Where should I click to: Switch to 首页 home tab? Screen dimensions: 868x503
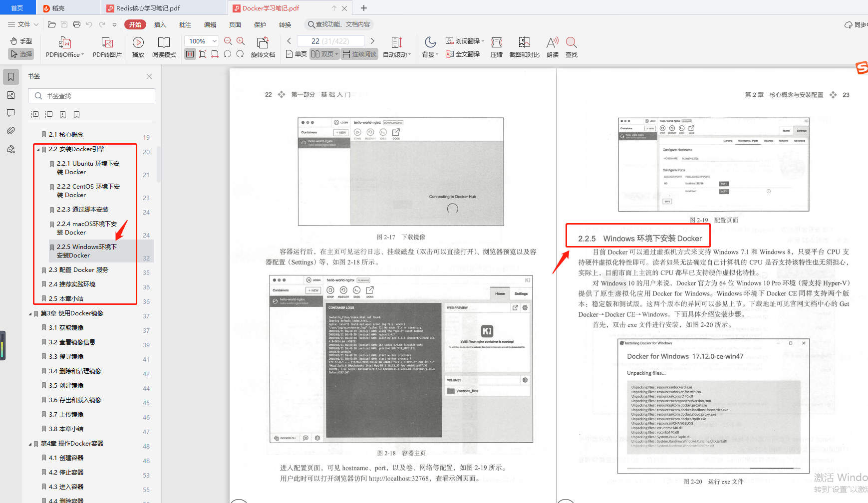point(17,8)
